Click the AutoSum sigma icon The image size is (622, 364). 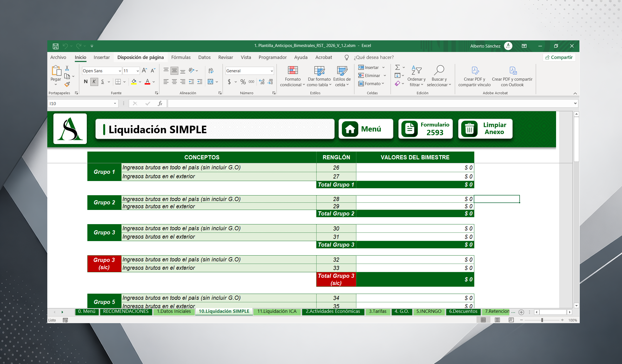[x=398, y=67]
